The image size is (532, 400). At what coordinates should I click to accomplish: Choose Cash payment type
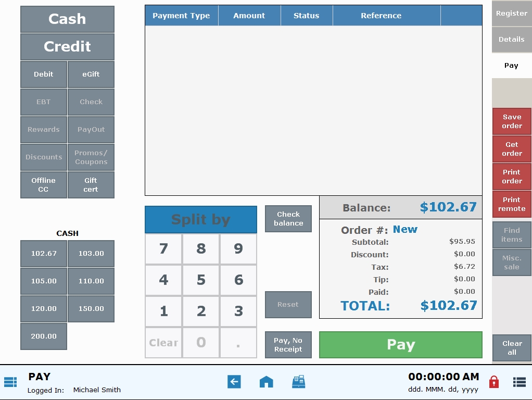[x=67, y=19]
